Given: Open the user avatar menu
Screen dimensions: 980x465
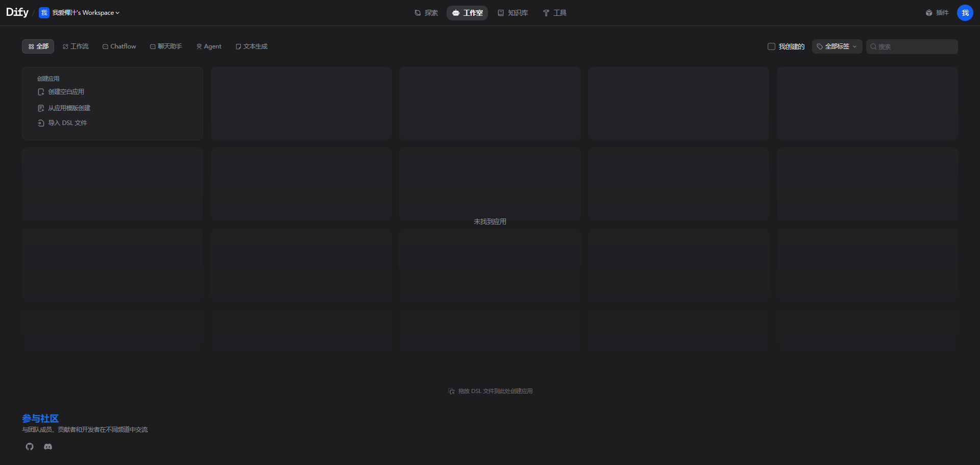Looking at the screenshot, I should [x=965, y=13].
